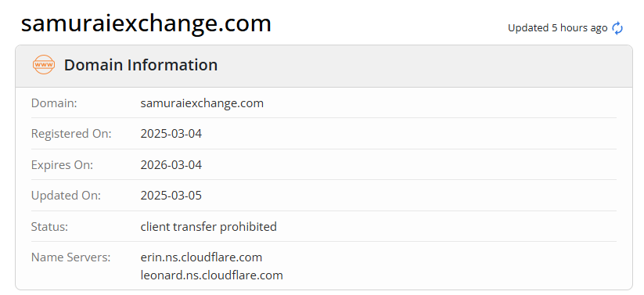Click the domain value samuraiexchange.com
This screenshot has width=644, height=295.
202,103
